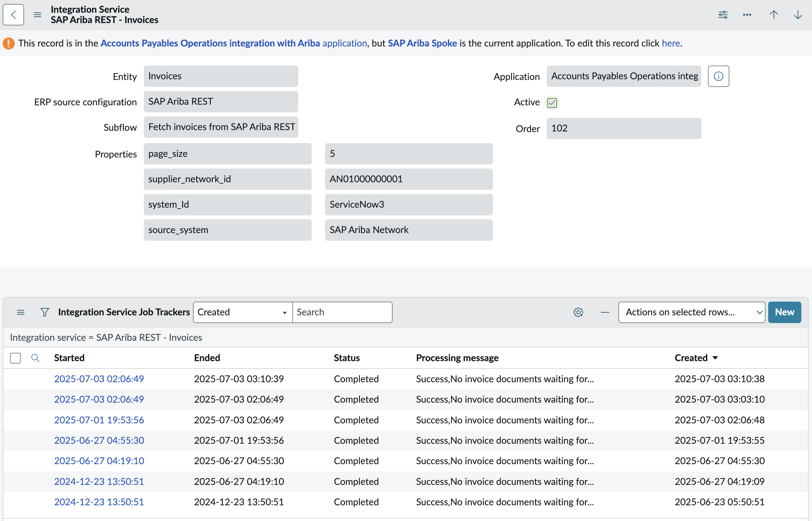Click Ended cell 2024-12-23 13:50:51
812x521 pixels.
(239, 502)
